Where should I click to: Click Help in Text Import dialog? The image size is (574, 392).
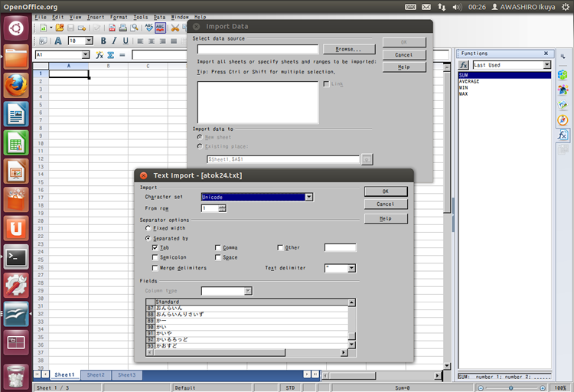click(x=386, y=219)
